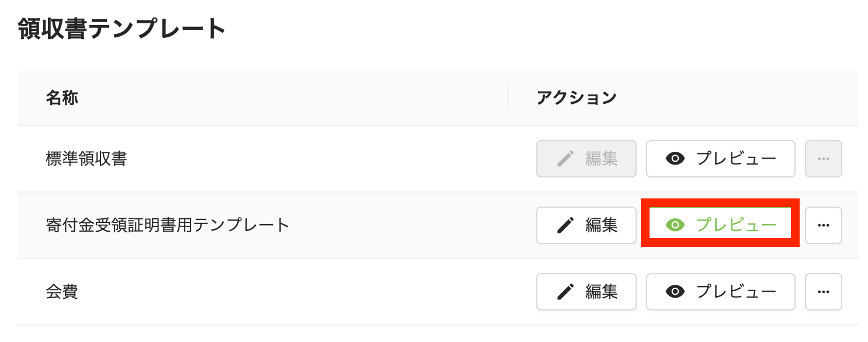The height and width of the screenshot is (342, 868).
Task: Edit the 寄付金受領証明書用テンプレート template
Action: (586, 225)
